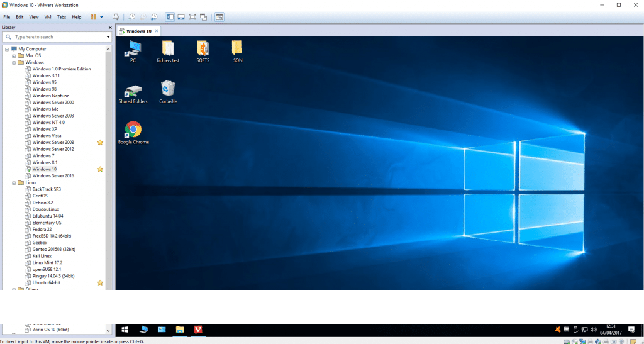Open the snapshot manager
The height and width of the screenshot is (344, 644).
[x=154, y=17]
